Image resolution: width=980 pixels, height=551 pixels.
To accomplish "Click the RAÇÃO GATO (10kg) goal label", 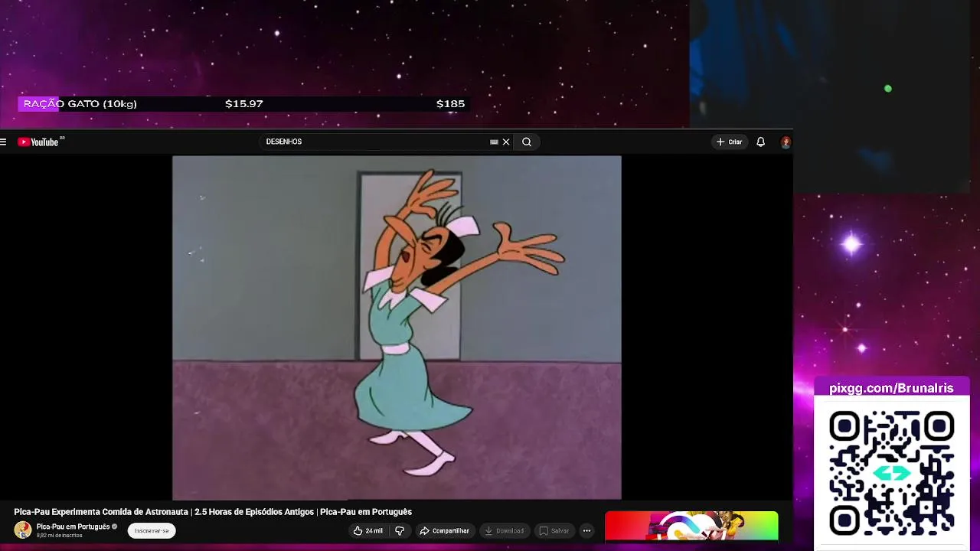I will pos(80,104).
